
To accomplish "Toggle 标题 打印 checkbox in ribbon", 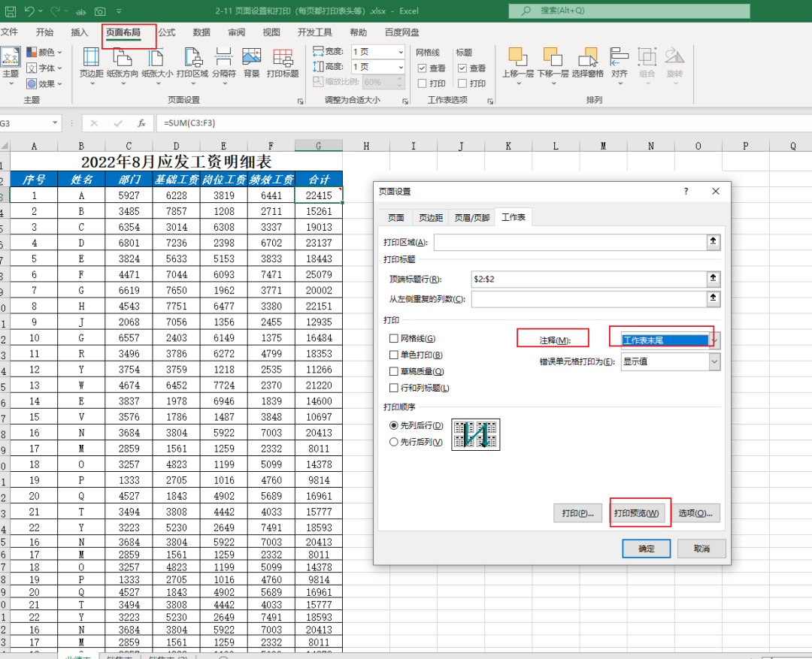I will coord(462,83).
